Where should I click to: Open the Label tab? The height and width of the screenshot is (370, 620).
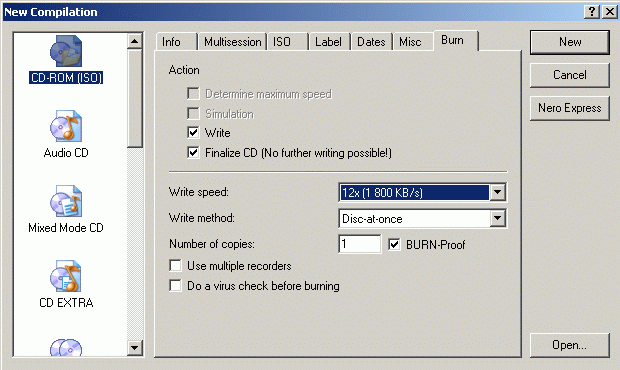[x=328, y=42]
